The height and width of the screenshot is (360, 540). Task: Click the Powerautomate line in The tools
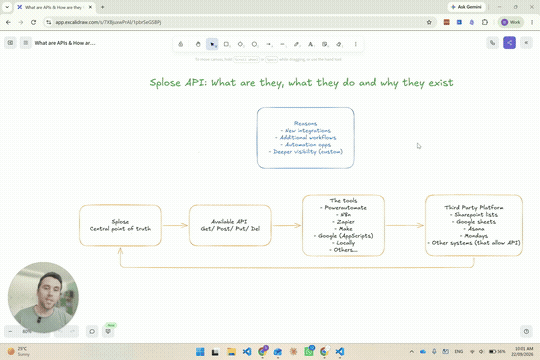[344, 208]
